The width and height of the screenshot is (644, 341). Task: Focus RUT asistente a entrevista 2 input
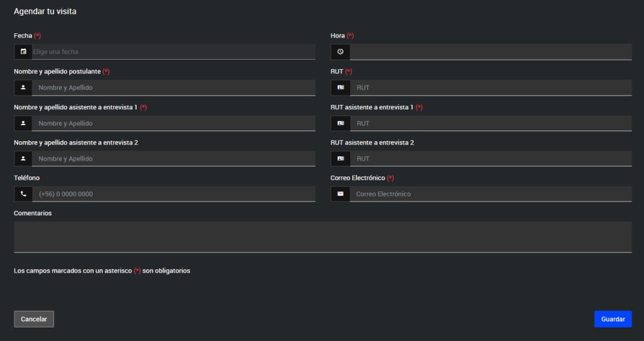click(491, 159)
